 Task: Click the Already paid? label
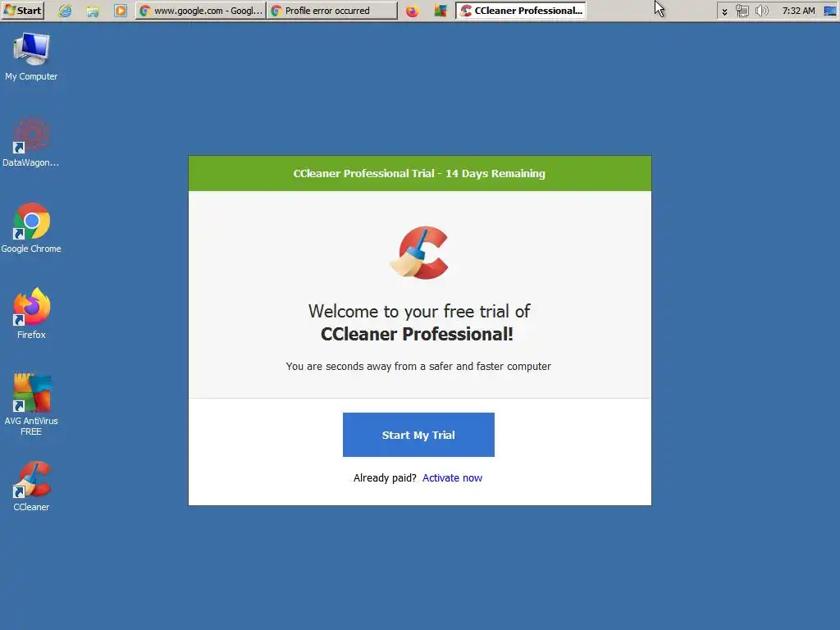point(385,478)
